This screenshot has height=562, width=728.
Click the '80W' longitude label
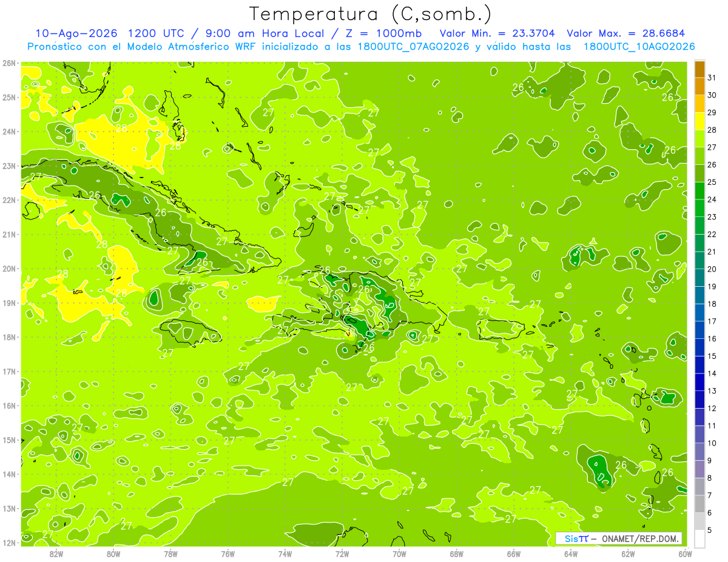(x=113, y=554)
